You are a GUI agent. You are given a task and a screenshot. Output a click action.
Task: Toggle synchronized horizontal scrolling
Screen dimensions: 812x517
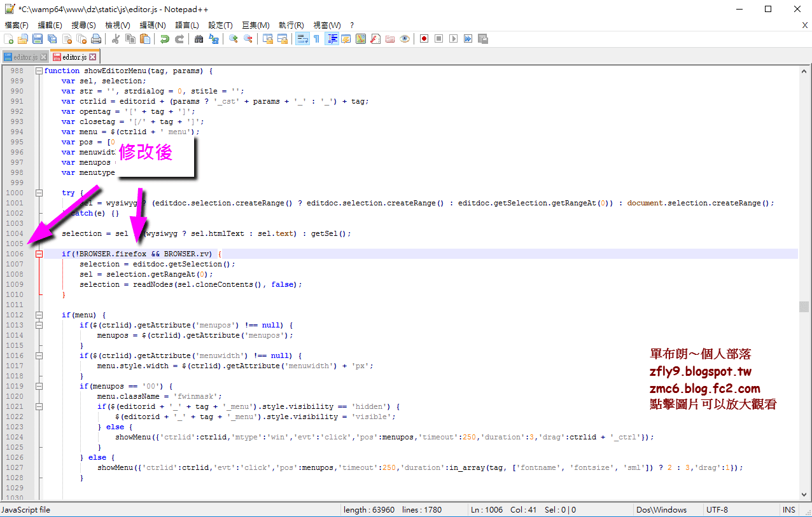(x=283, y=39)
